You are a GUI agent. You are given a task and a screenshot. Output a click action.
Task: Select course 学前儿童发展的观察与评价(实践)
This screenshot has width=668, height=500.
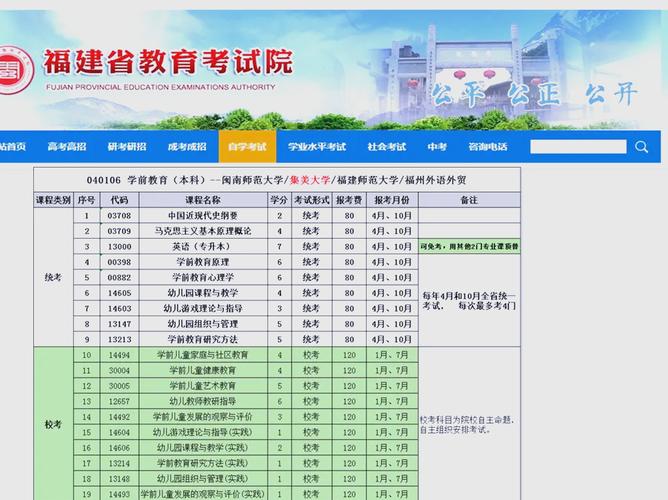pyautogui.click(x=203, y=494)
